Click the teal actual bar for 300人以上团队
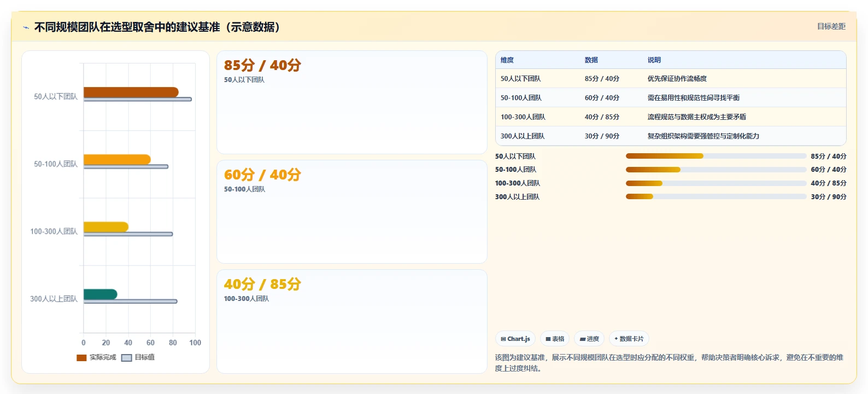This screenshot has height=394, width=868. click(100, 294)
